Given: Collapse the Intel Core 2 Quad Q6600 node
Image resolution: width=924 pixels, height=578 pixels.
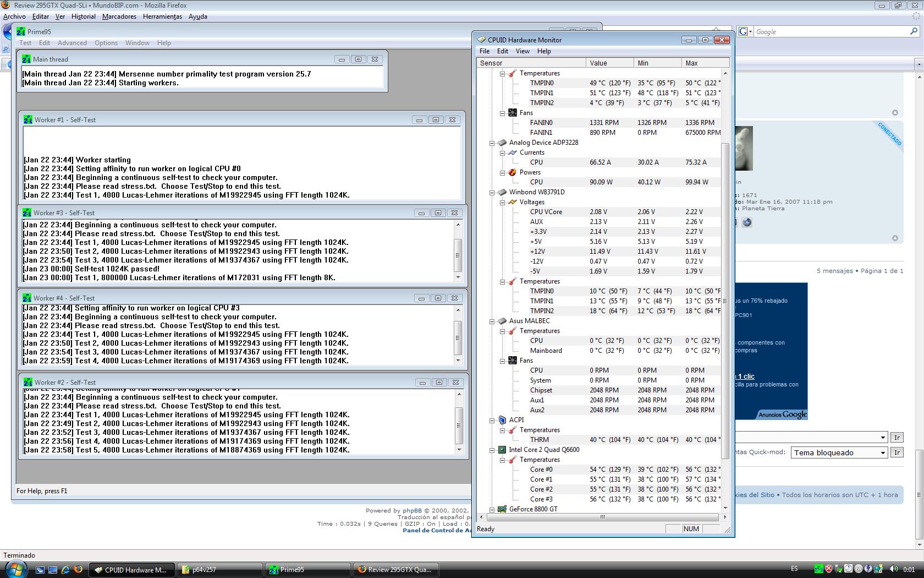Looking at the screenshot, I should click(x=492, y=450).
